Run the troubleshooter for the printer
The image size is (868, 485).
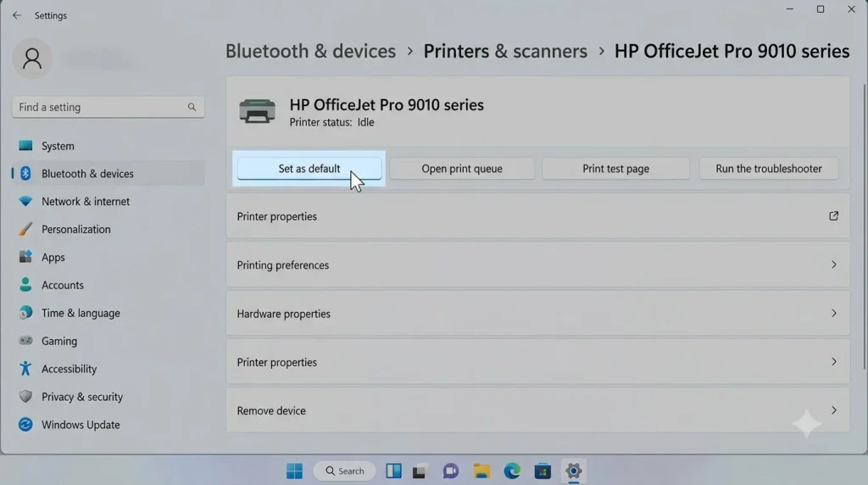pos(769,169)
